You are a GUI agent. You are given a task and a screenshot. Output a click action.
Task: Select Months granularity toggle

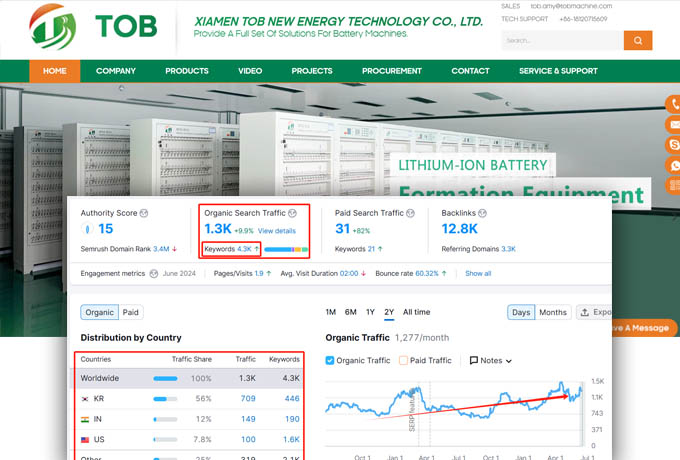click(x=553, y=312)
